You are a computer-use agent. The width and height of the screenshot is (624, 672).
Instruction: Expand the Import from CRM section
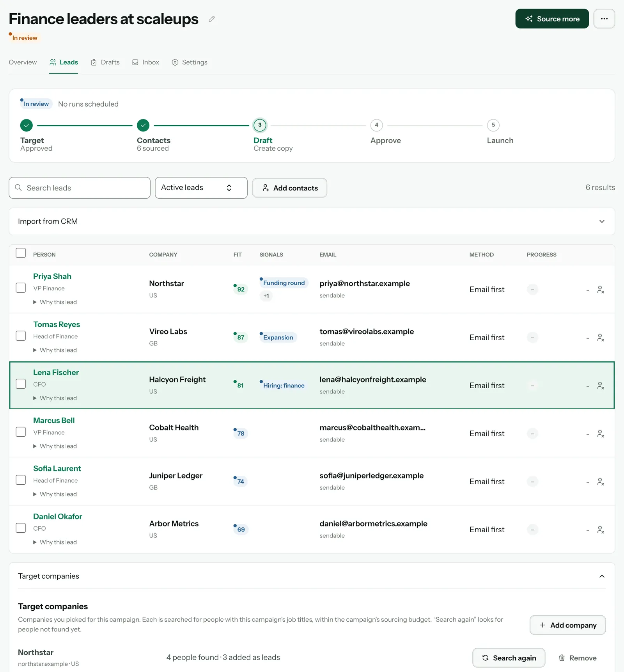coord(312,221)
